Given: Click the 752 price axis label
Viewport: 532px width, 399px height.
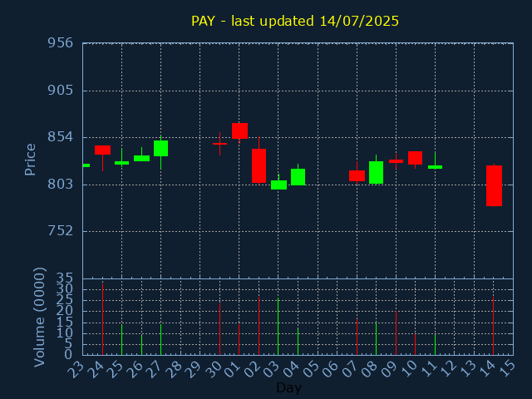Looking at the screenshot, I should coord(61,231).
